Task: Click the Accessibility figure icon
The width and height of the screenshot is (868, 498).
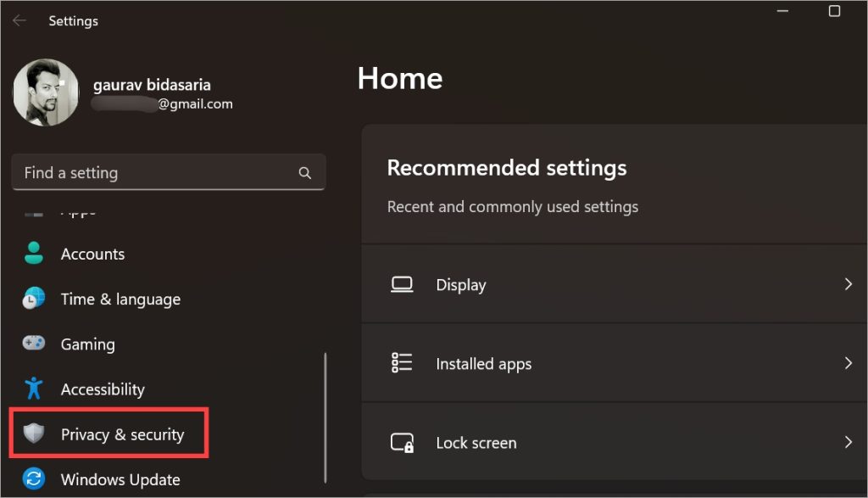Action: tap(34, 389)
